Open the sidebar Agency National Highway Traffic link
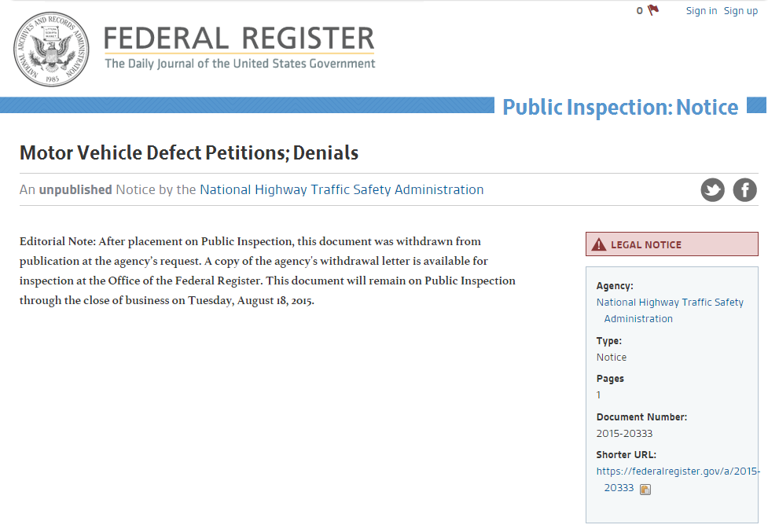This screenshot has height=532, width=768. pos(670,310)
